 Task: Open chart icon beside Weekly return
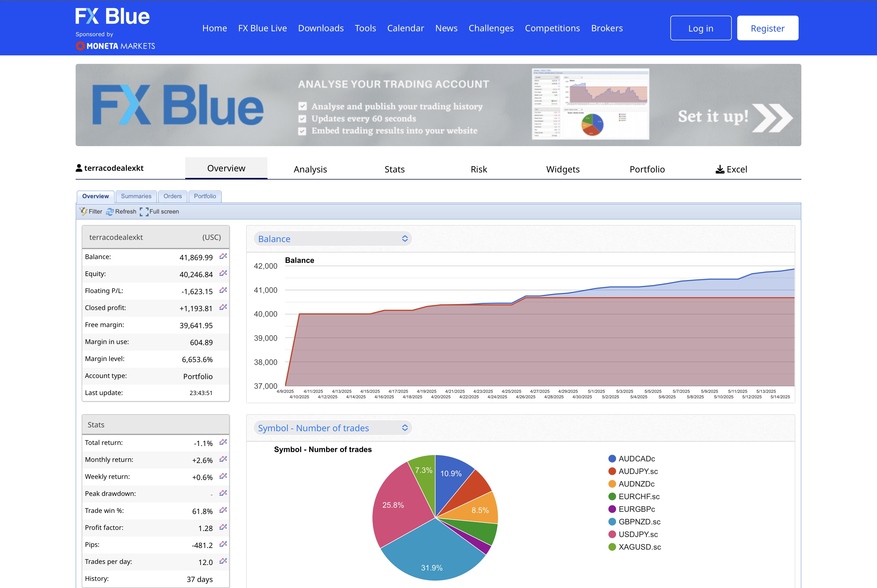click(223, 476)
